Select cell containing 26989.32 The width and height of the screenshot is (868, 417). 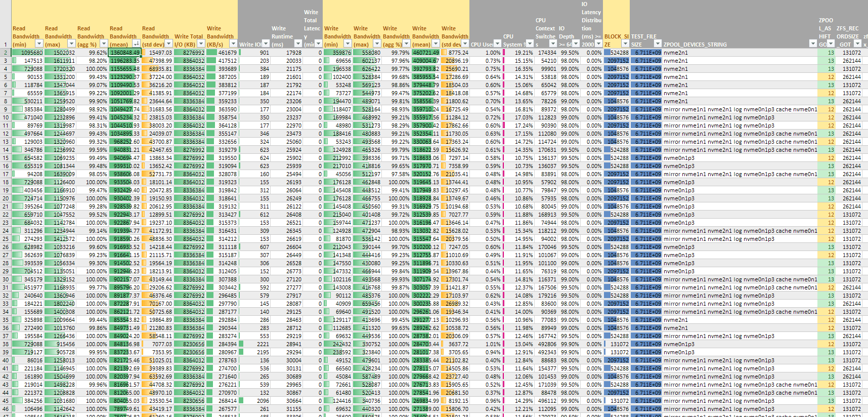pos(455,304)
